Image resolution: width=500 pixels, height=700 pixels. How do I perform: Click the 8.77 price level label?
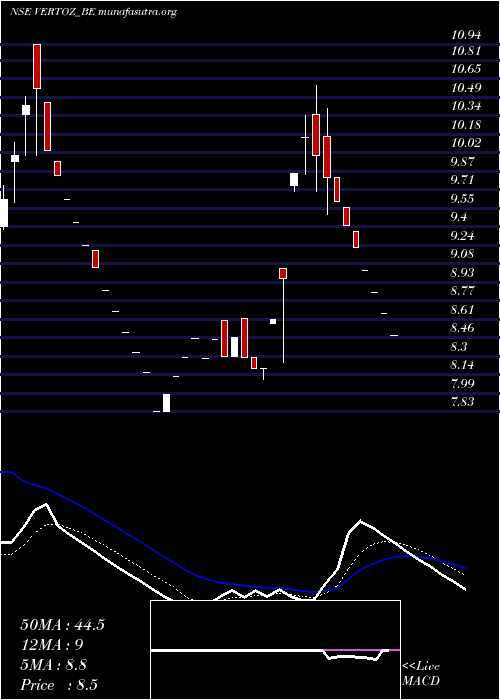pos(462,291)
